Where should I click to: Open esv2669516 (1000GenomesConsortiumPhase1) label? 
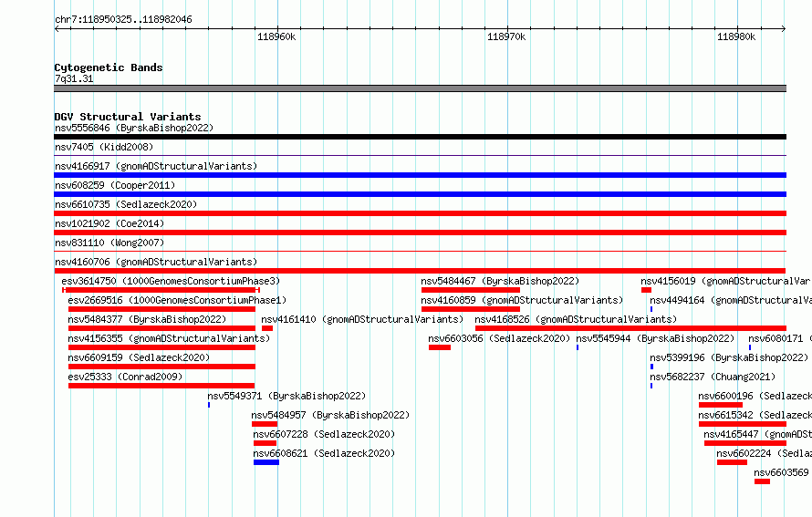point(177,300)
